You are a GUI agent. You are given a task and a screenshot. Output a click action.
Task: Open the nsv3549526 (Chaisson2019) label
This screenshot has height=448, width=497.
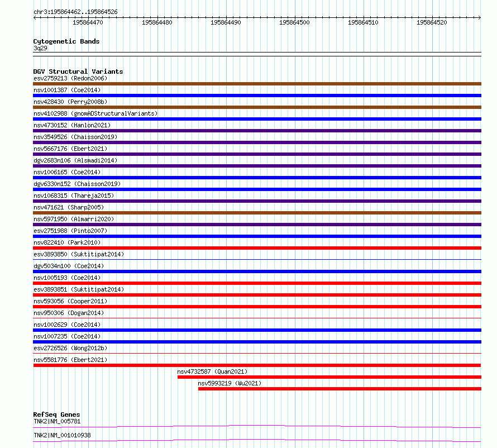pos(75,137)
